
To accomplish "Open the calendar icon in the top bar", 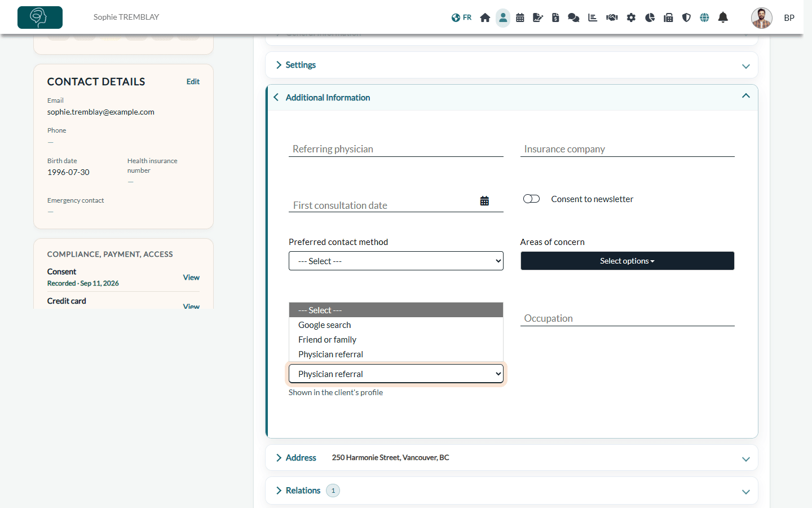I will (520, 17).
